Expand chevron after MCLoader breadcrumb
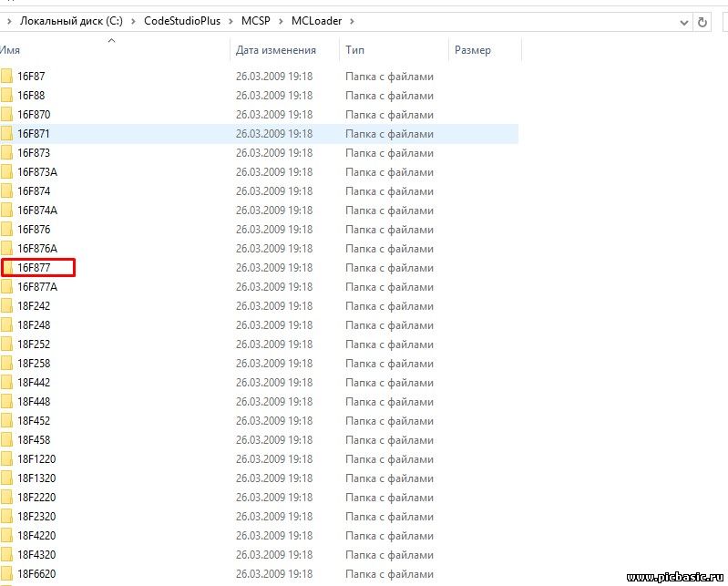 (x=352, y=21)
